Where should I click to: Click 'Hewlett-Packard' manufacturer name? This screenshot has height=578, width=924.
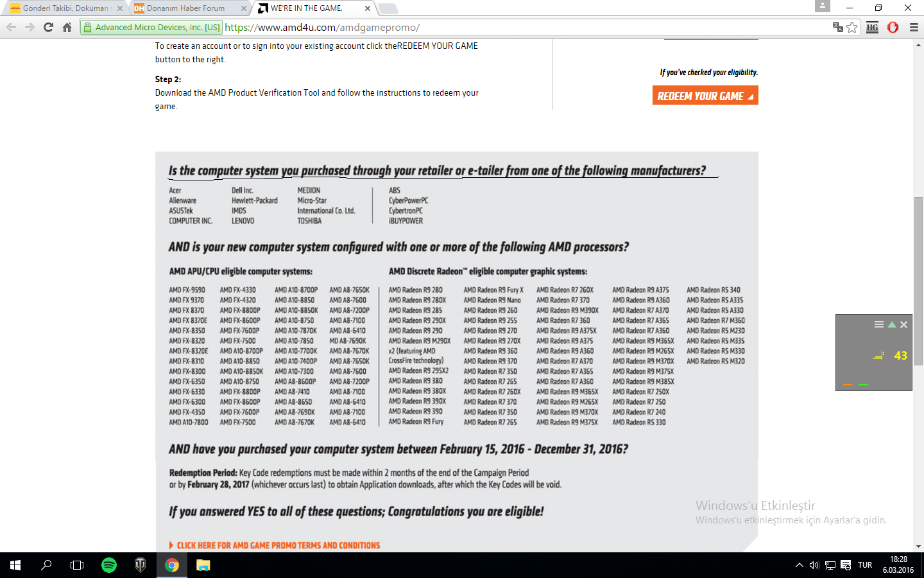coord(255,200)
